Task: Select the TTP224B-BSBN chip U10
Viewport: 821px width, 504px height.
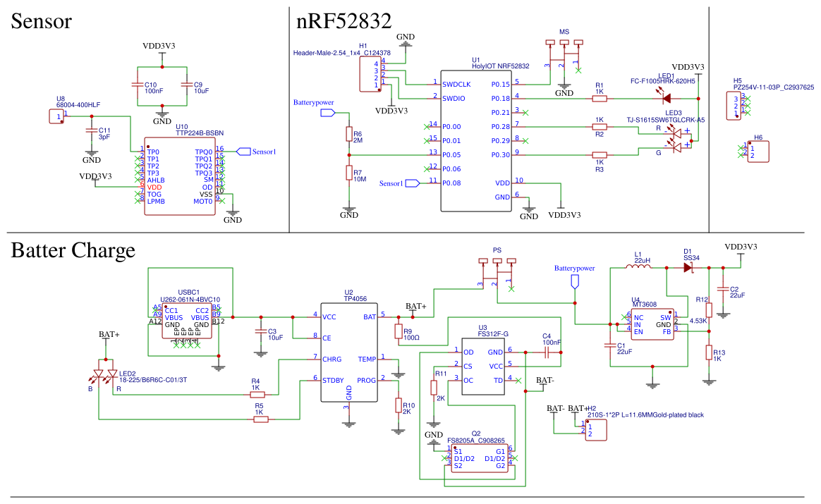Action: [180, 180]
